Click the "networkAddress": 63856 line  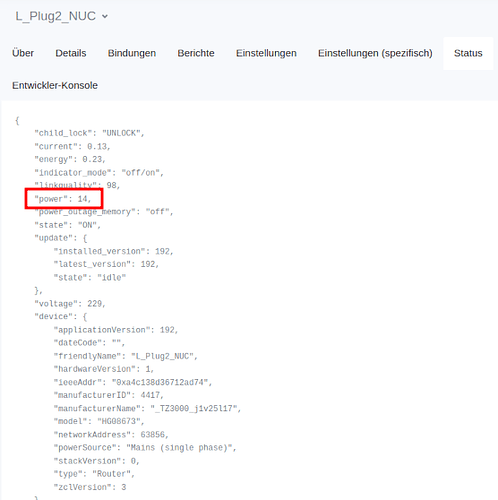(x=111, y=435)
